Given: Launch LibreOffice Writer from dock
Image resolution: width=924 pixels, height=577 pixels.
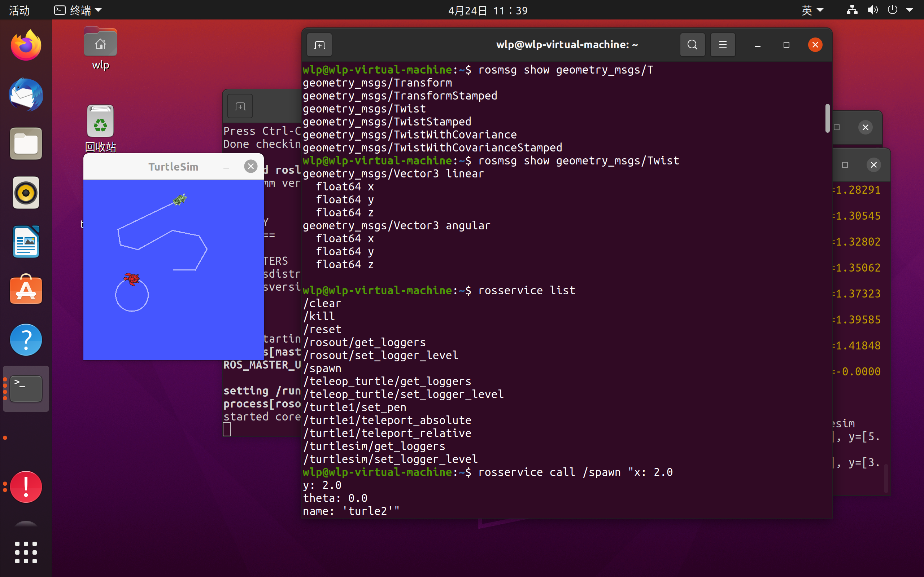Looking at the screenshot, I should point(26,242).
